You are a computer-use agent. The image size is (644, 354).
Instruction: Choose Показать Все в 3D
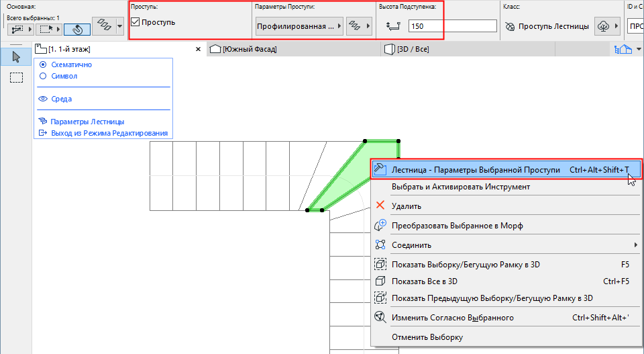click(506, 281)
